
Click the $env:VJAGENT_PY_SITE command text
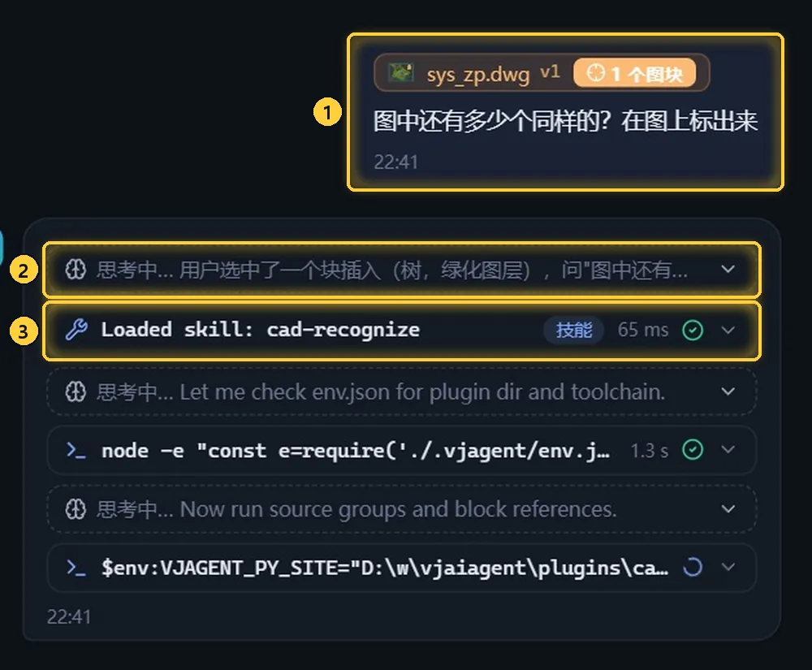coord(385,568)
